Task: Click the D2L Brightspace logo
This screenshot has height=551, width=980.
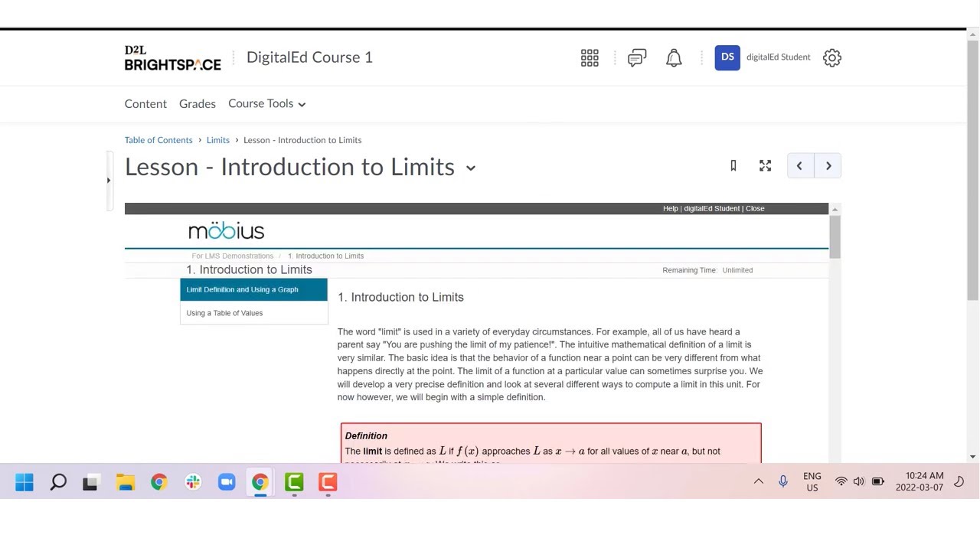Action: [x=173, y=58]
